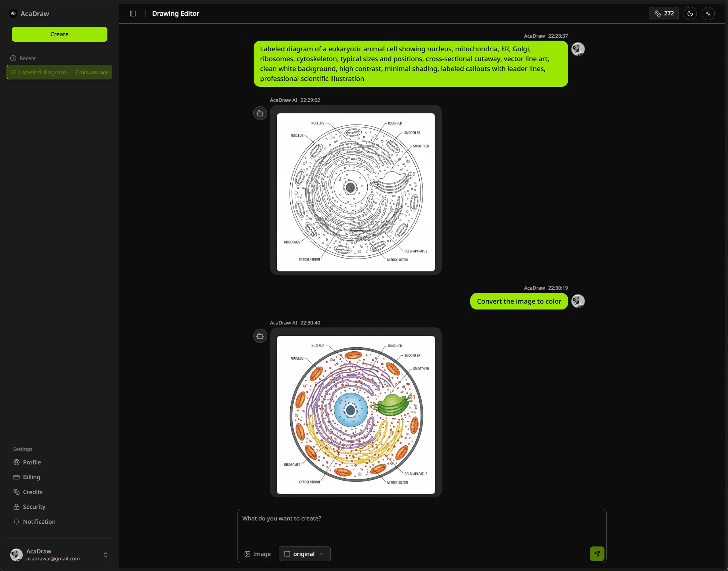Click the avatar beside 'Convert the image to color'

point(578,301)
